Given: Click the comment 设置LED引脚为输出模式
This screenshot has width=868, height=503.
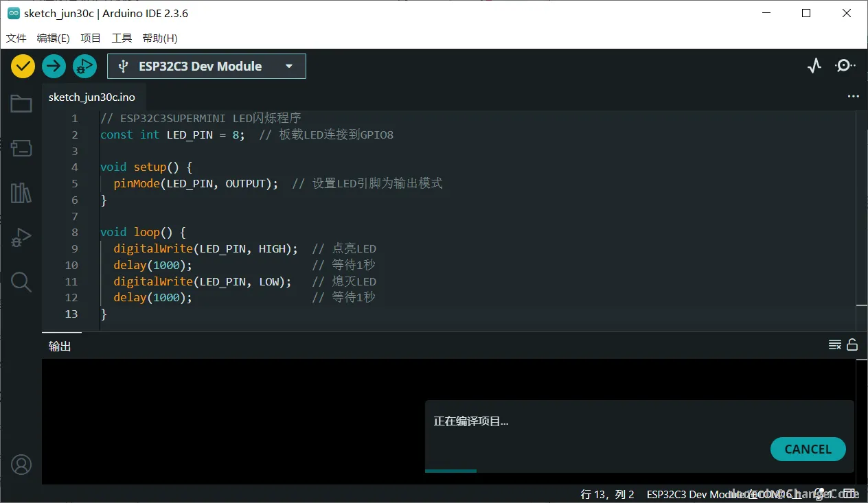Looking at the screenshot, I should pyautogui.click(x=367, y=183).
